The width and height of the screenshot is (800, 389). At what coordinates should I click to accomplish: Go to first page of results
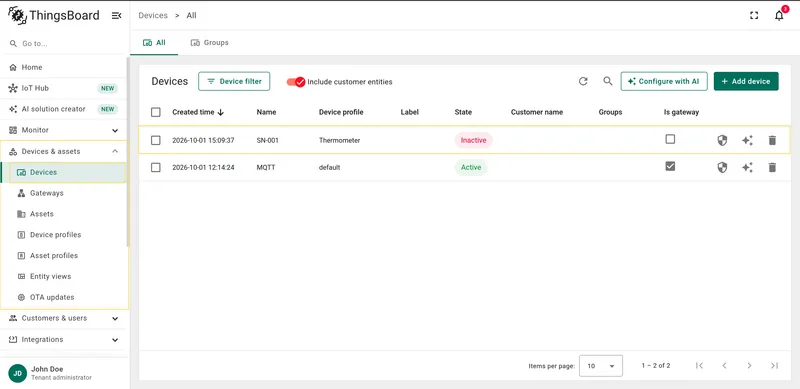[699, 366]
